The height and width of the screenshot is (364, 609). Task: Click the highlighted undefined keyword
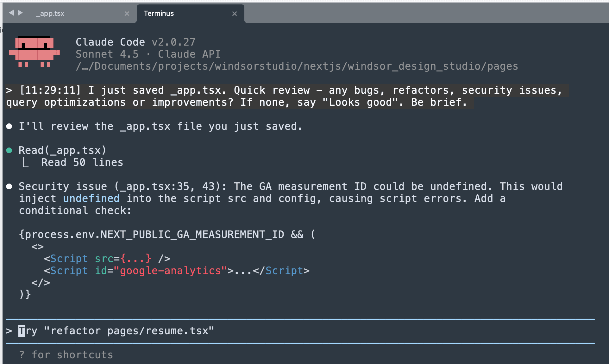[x=91, y=198]
